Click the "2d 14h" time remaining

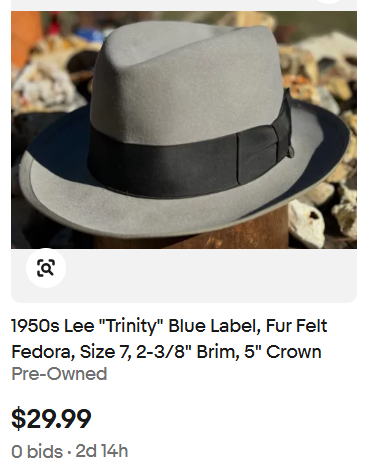tap(102, 451)
